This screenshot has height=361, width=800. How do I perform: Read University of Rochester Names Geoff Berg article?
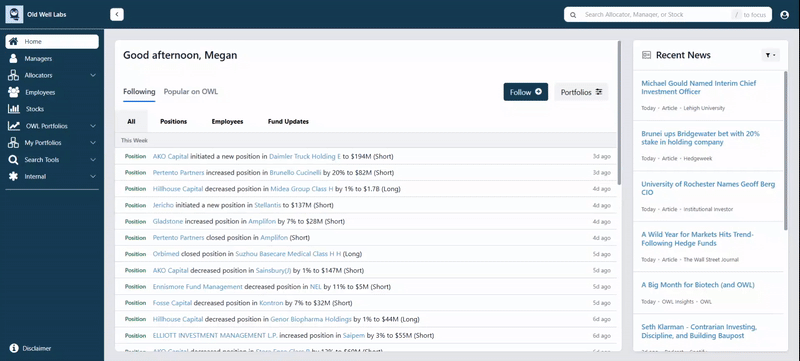click(x=708, y=188)
